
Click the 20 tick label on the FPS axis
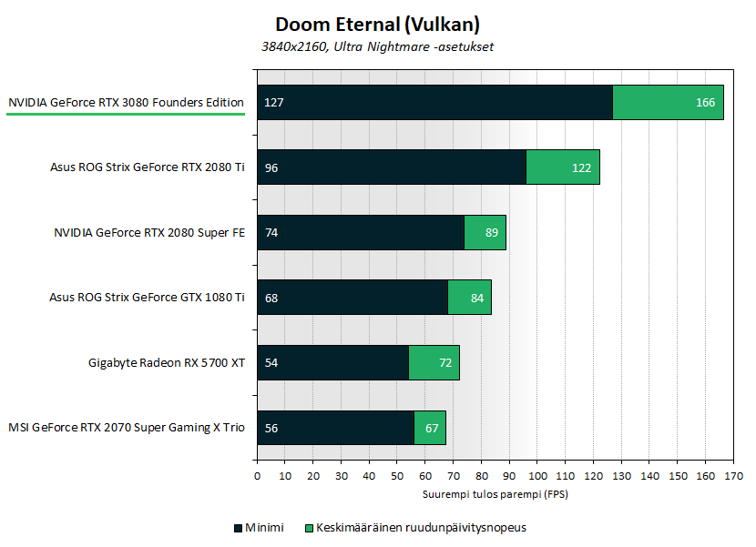point(313,476)
